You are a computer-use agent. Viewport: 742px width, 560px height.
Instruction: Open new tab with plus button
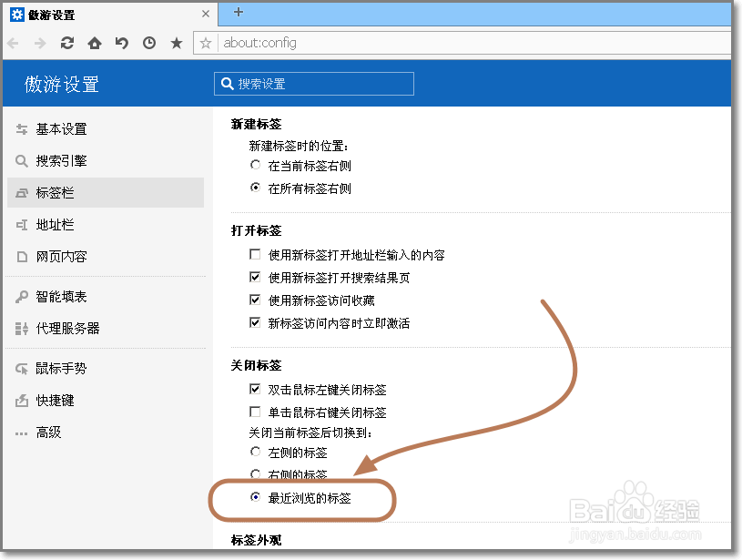(x=239, y=13)
